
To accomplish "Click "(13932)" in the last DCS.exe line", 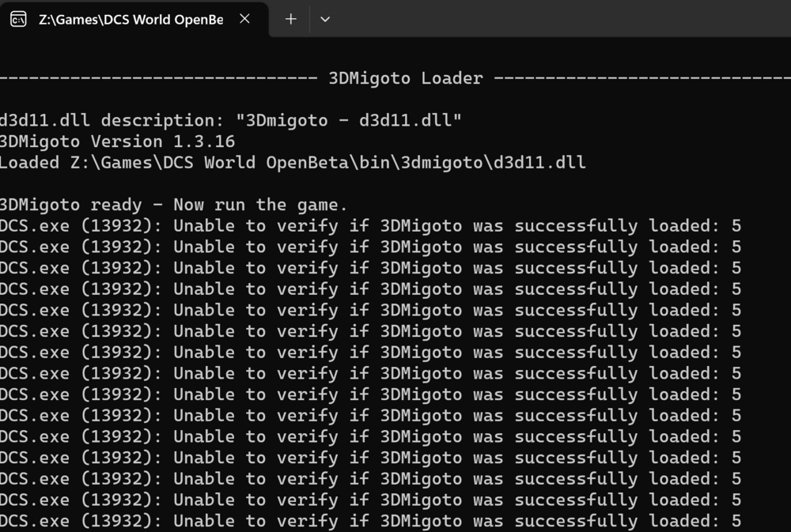I will pyautogui.click(x=117, y=521).
